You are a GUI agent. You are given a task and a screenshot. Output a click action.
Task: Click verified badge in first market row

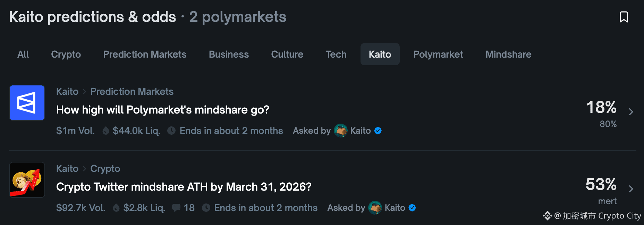378,131
